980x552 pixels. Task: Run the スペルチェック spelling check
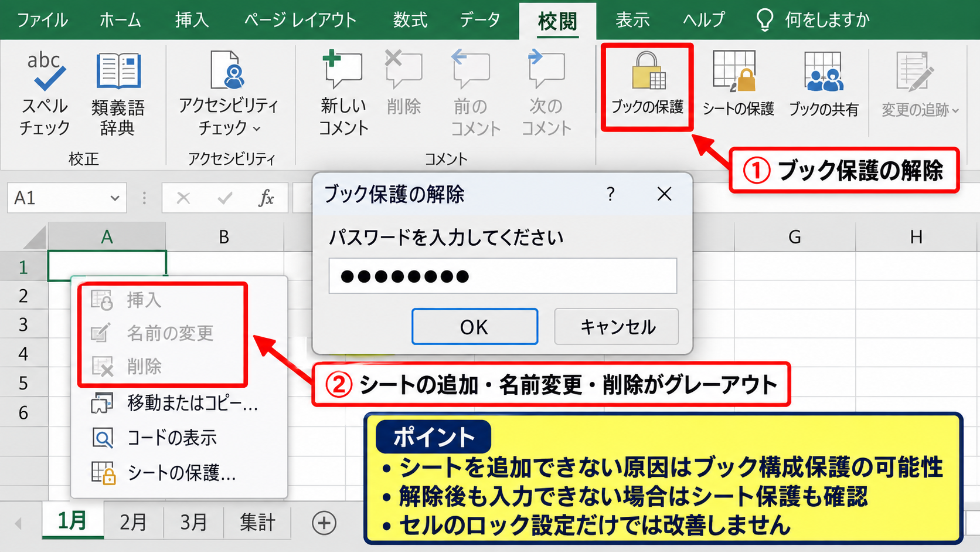tap(45, 93)
